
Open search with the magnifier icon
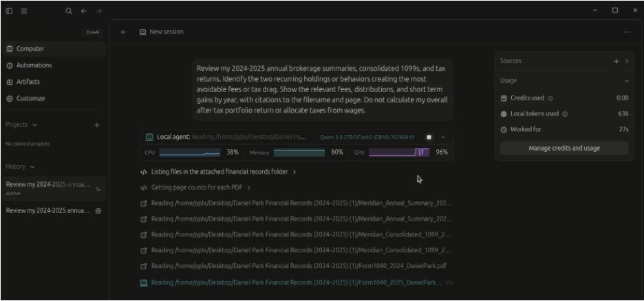[x=69, y=11]
